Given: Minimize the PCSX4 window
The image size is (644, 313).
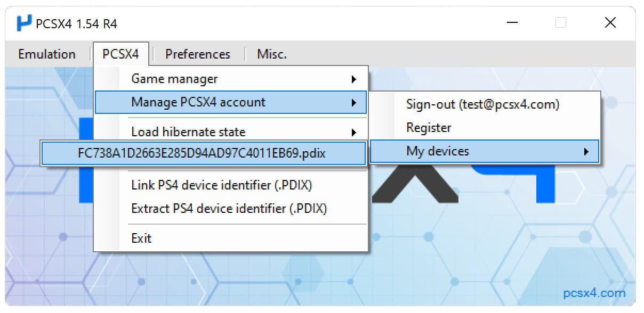Looking at the screenshot, I should click(x=512, y=22).
